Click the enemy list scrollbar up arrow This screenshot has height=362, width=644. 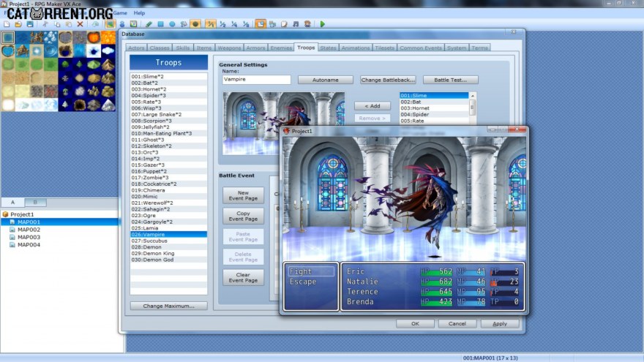pyautogui.click(x=472, y=96)
